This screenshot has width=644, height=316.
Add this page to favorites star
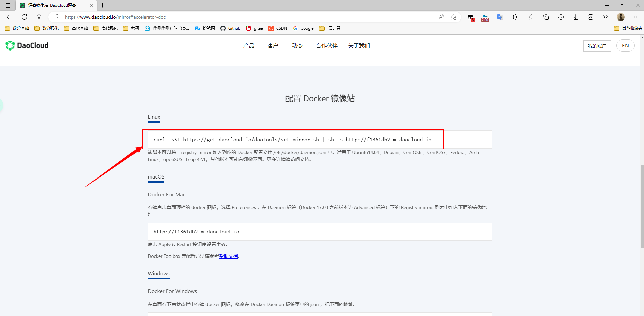coord(454,17)
